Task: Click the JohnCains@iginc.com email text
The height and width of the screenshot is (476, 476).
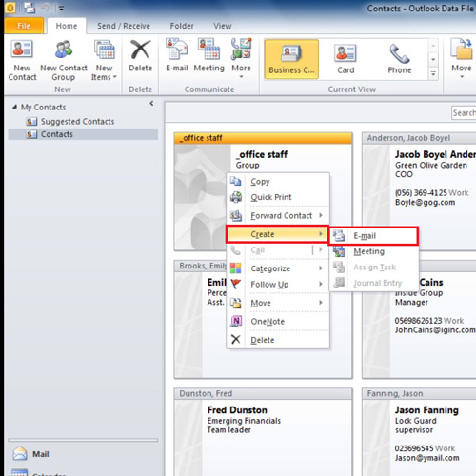Action: click(435, 330)
